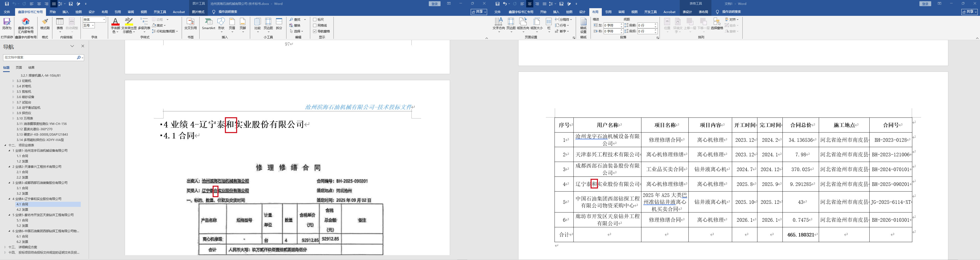Apply 文本突出显示颜色 yellow highlight

coord(129,25)
